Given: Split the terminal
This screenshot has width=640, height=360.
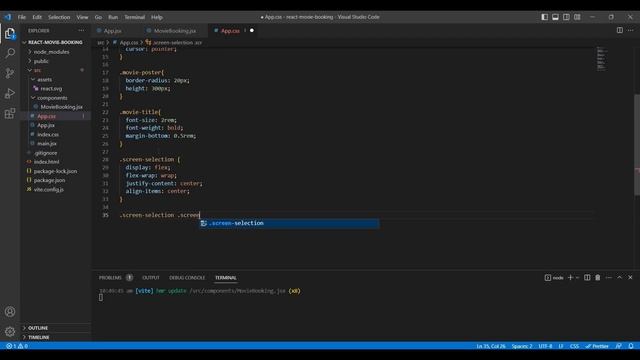Looking at the screenshot, I should pyautogui.click(x=587, y=278).
